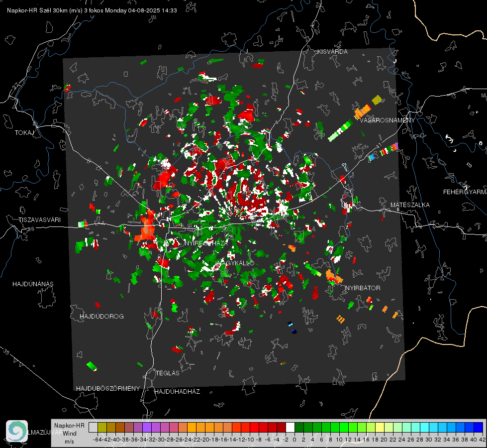The image size is (487, 448).
Task: Click the HAJDÚHADHÁZ town label
Action: tap(177, 392)
